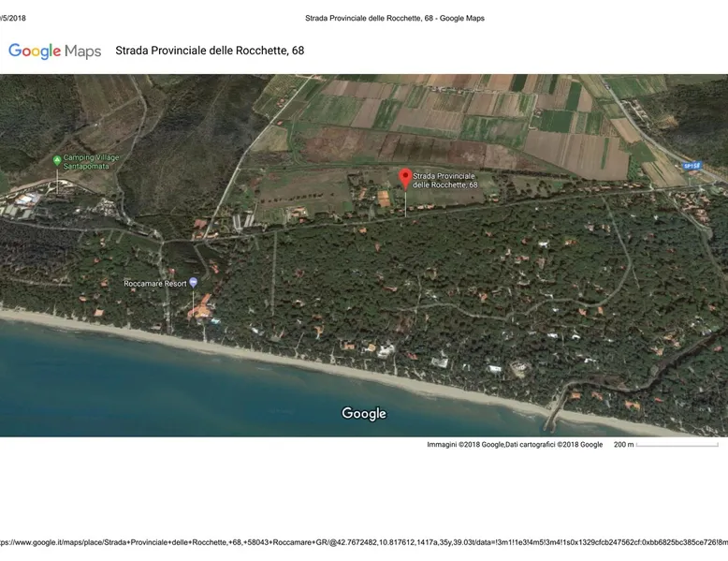Screen dimensions: 728x561
Task: Click the red location pin marker
Action: 405,177
